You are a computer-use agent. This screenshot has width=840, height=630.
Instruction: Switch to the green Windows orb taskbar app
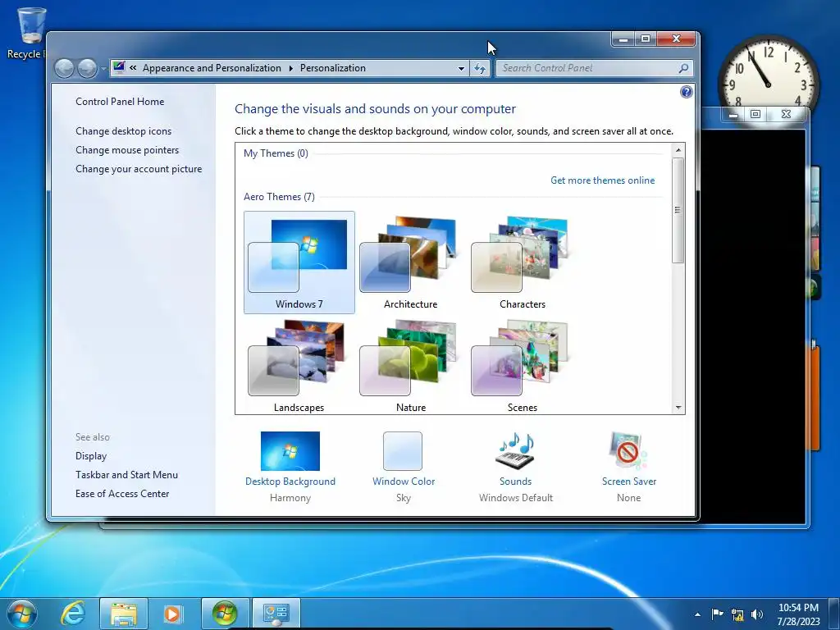coord(225,614)
